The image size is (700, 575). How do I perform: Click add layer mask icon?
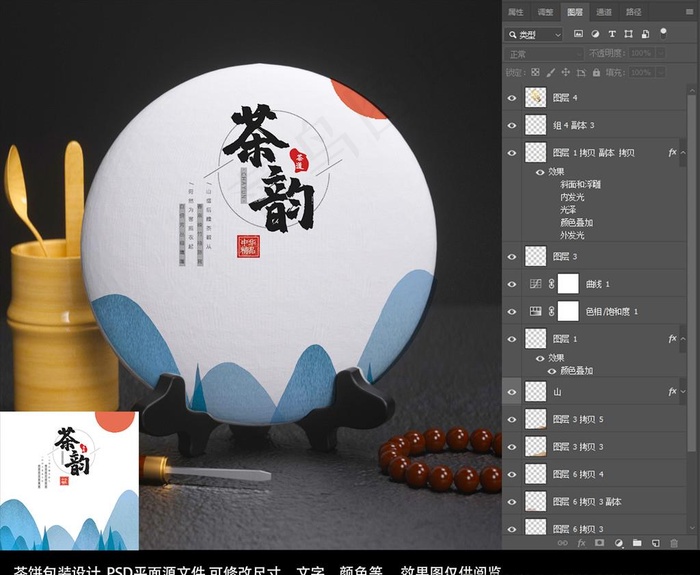point(599,543)
